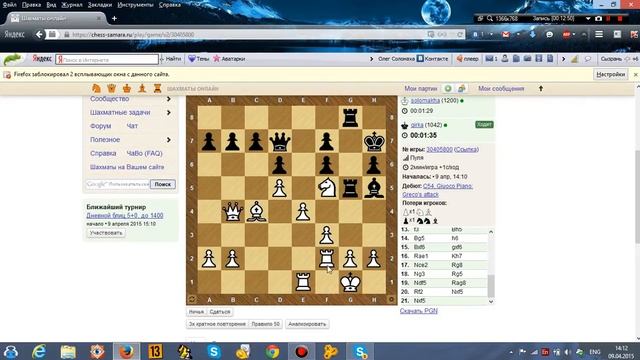Go back with the browser back arrow

(x=39, y=35)
